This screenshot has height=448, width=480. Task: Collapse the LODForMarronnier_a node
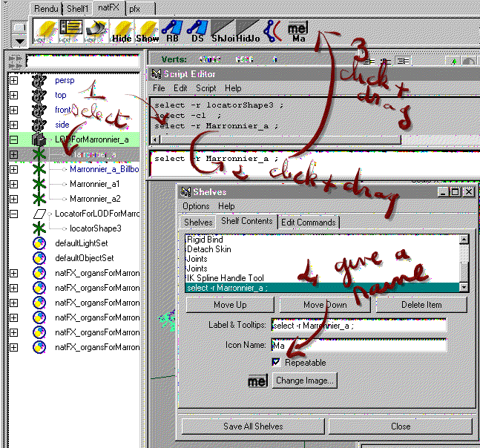pyautogui.click(x=13, y=139)
